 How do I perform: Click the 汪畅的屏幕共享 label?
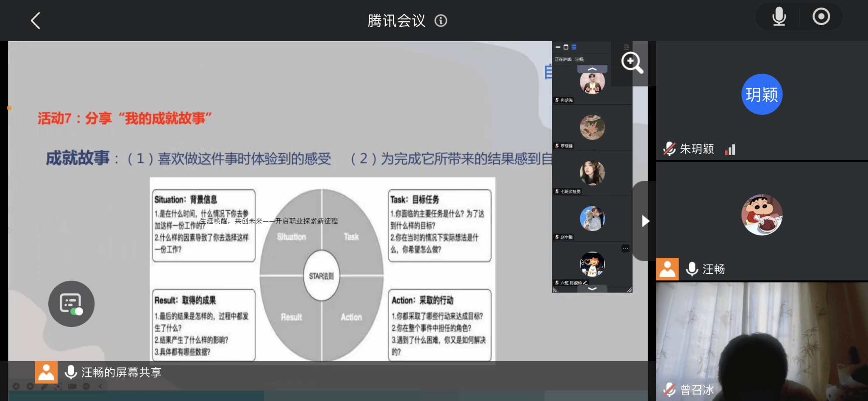[x=121, y=372]
